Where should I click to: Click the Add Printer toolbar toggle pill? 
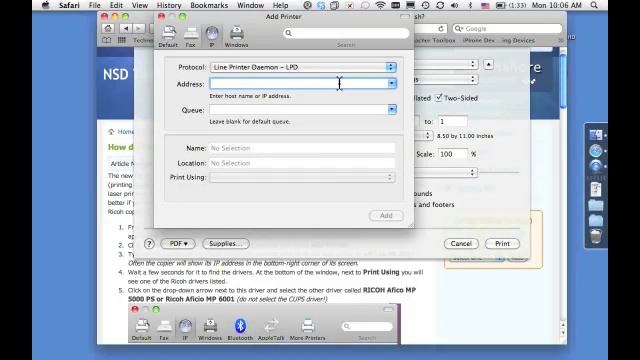(404, 17)
